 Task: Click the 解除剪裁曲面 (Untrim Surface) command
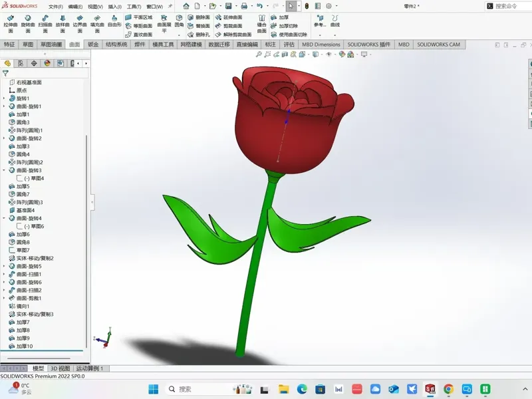point(233,35)
